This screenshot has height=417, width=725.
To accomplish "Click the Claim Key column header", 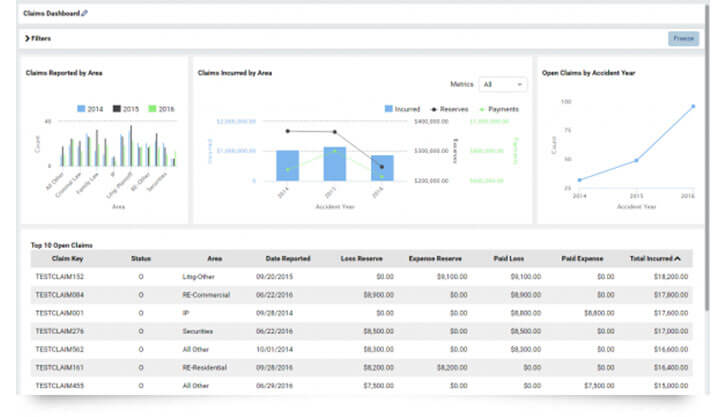I will point(68,258).
